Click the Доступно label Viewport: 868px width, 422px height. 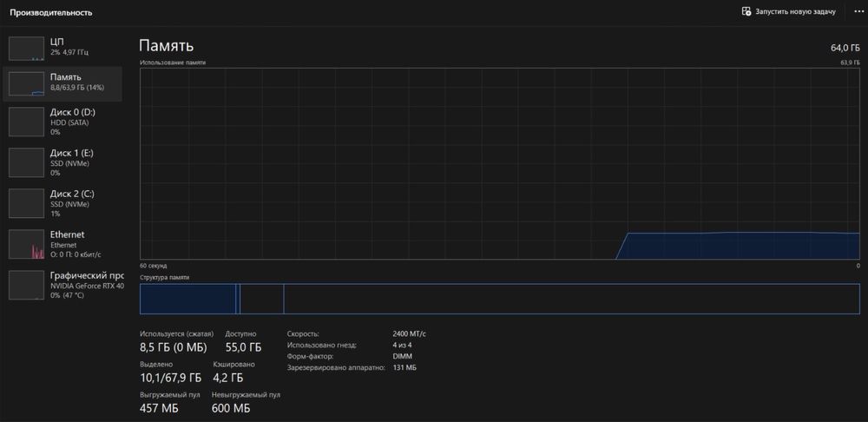pyautogui.click(x=240, y=334)
